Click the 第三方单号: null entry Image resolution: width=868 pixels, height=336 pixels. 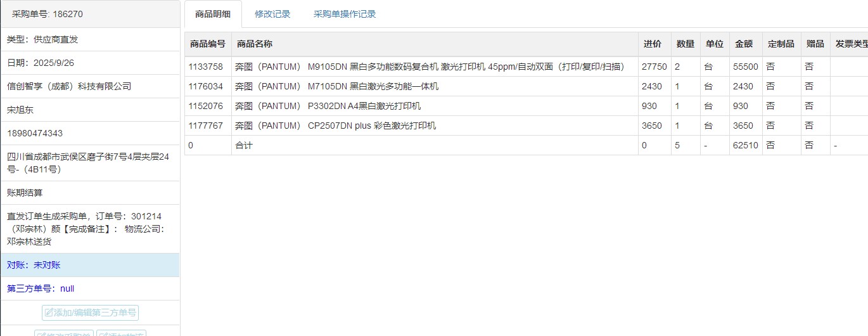click(x=41, y=288)
